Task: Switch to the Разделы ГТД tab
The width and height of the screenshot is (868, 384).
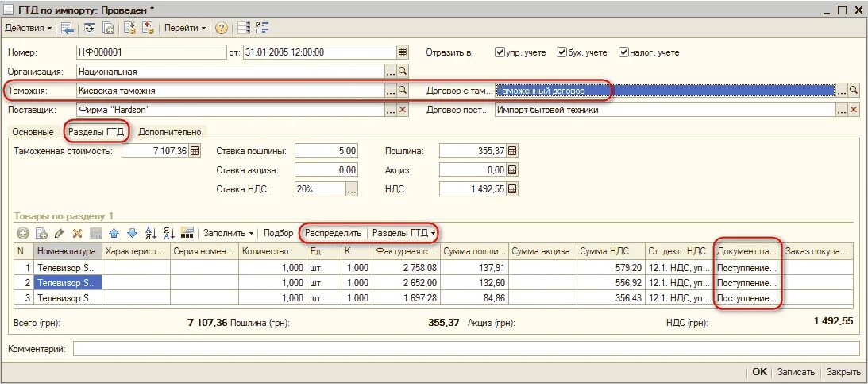Action: pyautogui.click(x=95, y=132)
